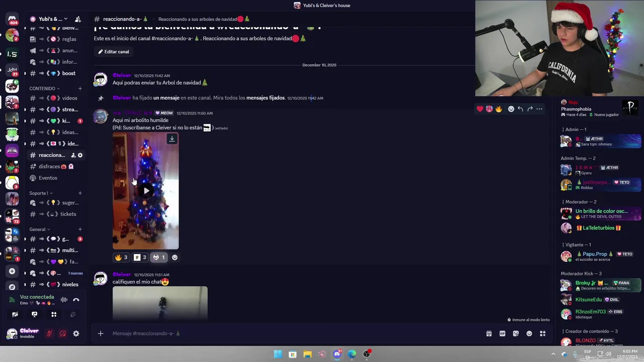
Task: Click the Editar canal button
Action: click(114, 52)
